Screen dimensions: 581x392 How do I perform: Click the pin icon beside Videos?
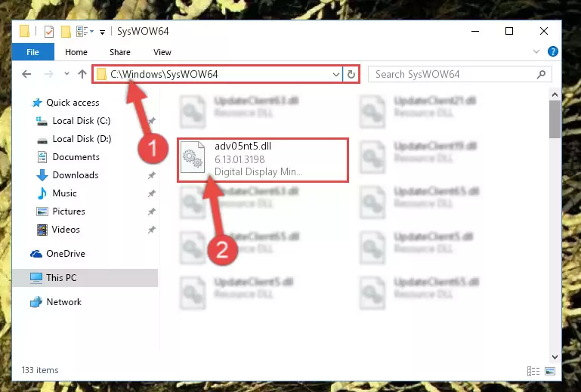pyautogui.click(x=152, y=230)
